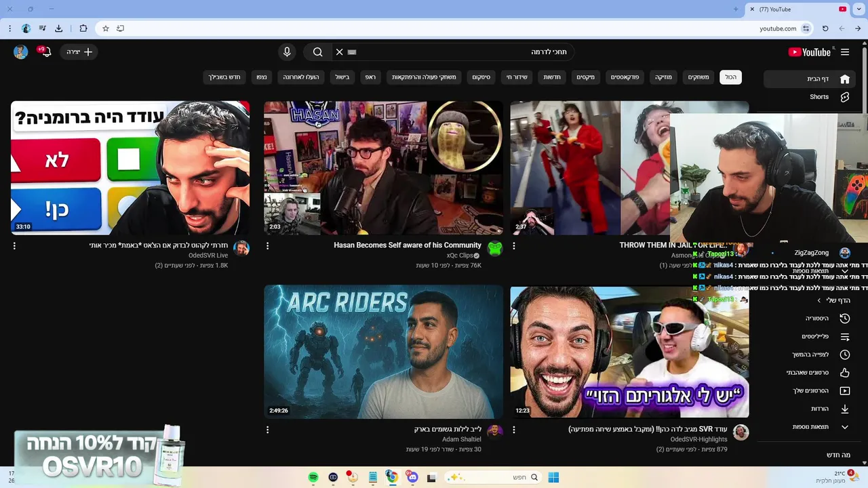Open פלייליסטים playlists in sidebar
The height and width of the screenshot is (488, 868).
(x=808, y=337)
